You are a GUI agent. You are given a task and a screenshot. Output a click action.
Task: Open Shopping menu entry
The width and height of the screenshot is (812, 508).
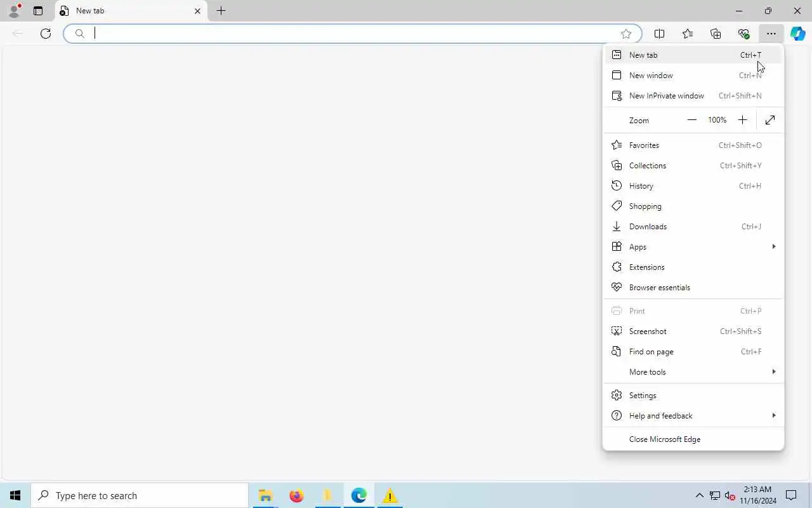pos(693,206)
